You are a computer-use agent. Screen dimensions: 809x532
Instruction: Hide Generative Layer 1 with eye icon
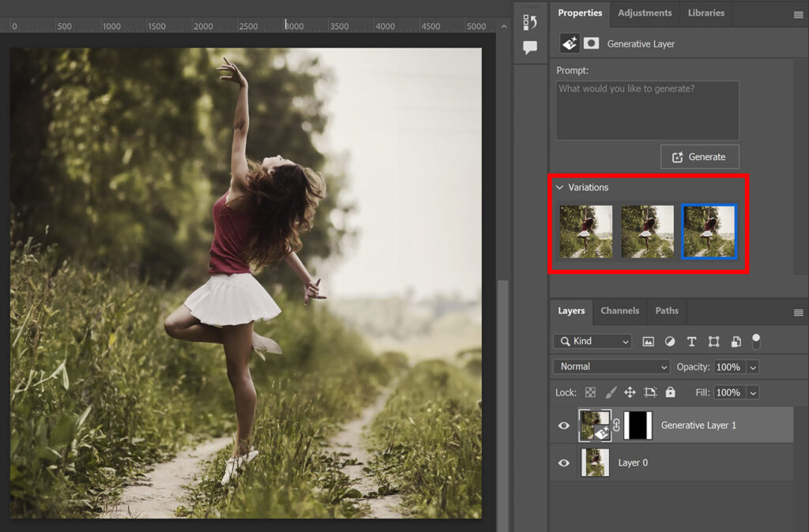564,425
